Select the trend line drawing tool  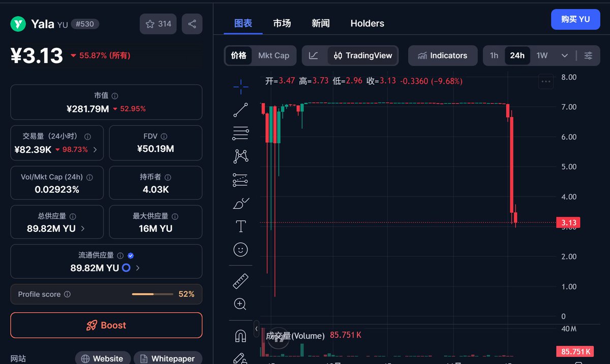[x=241, y=110]
